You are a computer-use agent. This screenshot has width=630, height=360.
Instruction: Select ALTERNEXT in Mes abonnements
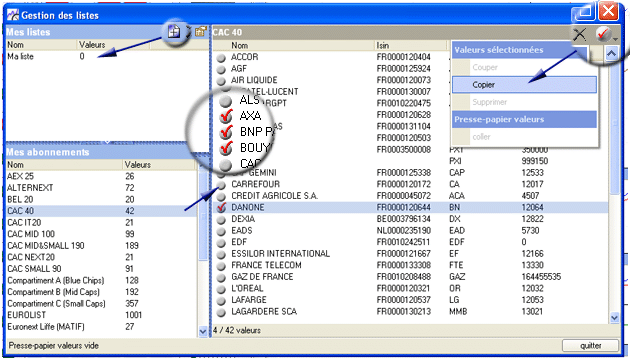click(101, 188)
